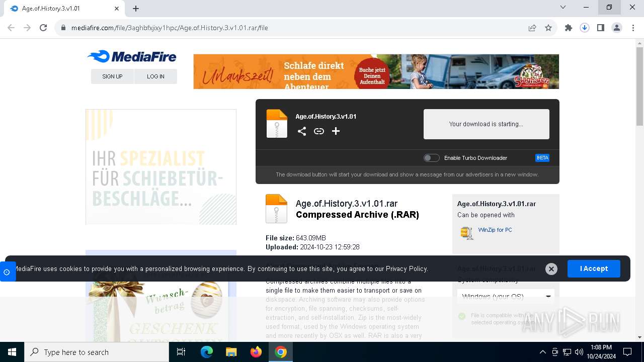
Task: Open File Explorer from taskbar
Action: tap(231, 352)
